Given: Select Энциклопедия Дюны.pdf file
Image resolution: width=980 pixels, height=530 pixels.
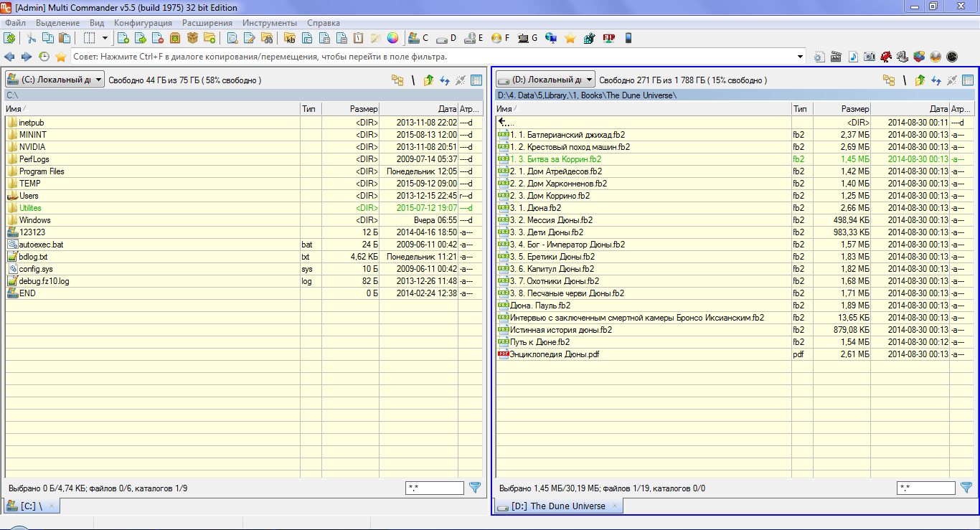Looking at the screenshot, I should [555, 354].
